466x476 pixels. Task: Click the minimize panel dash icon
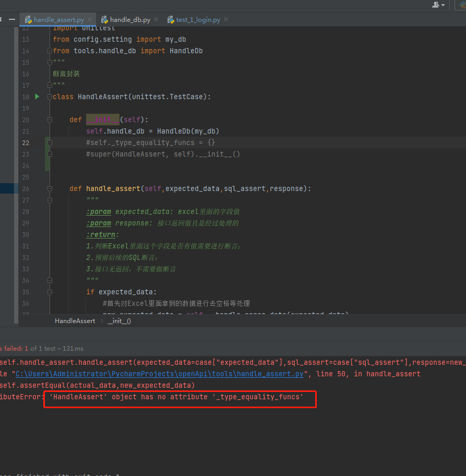pyautogui.click(x=12, y=19)
